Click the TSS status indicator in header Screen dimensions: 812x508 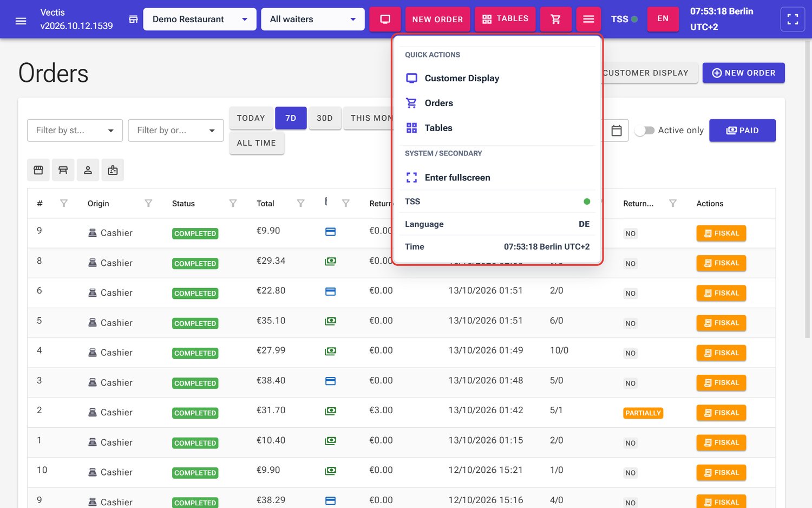click(624, 19)
